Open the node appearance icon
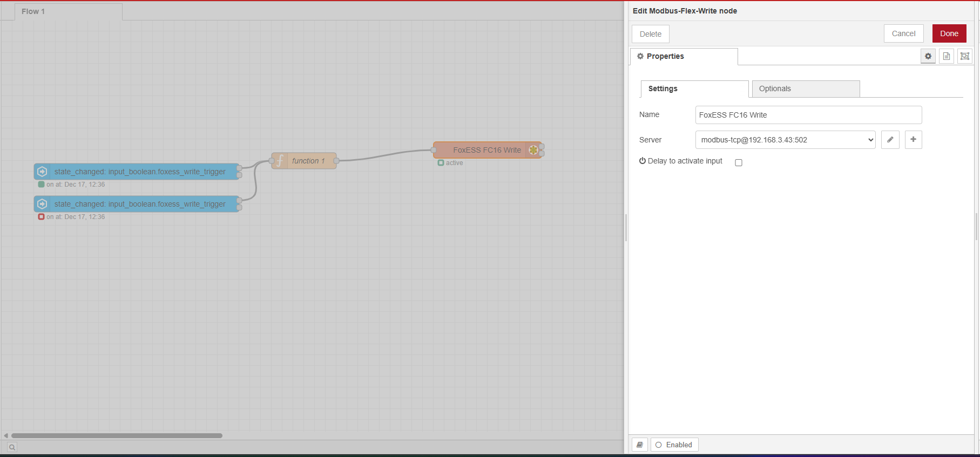Screen dimensions: 980x457 [964, 56]
